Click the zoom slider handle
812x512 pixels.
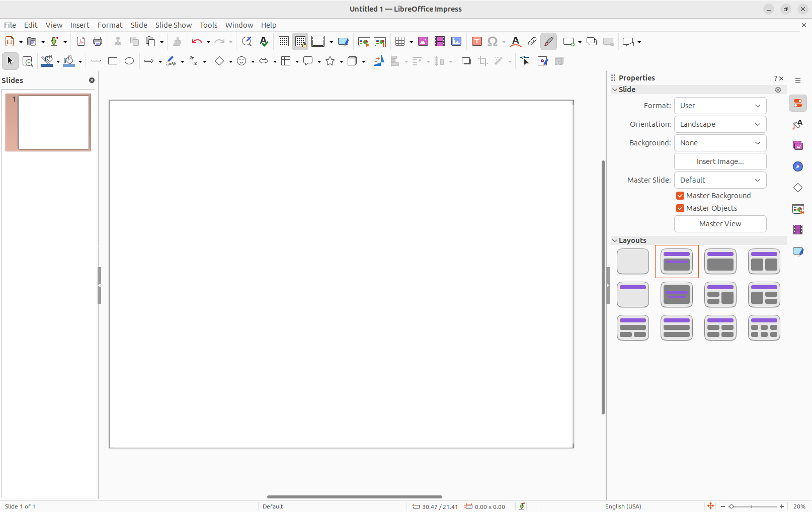pyautogui.click(x=732, y=506)
